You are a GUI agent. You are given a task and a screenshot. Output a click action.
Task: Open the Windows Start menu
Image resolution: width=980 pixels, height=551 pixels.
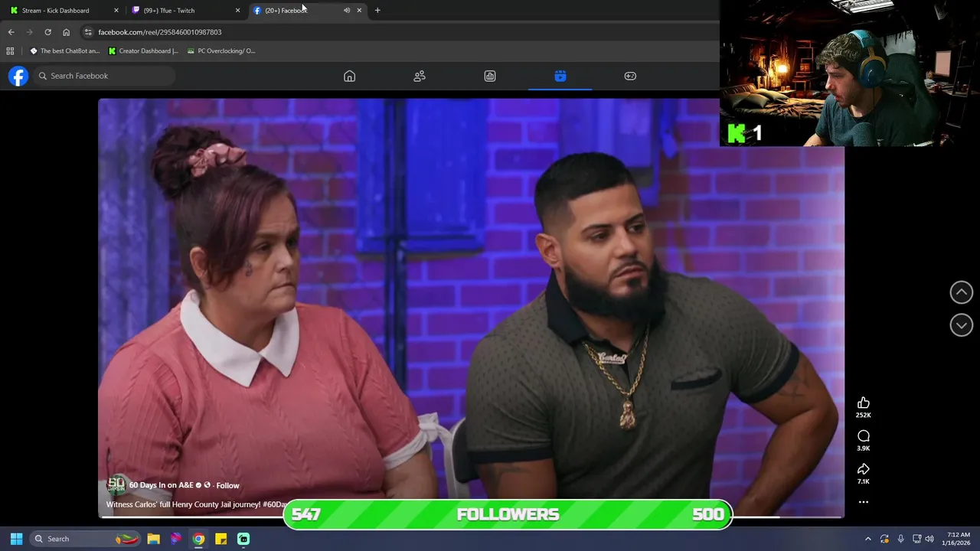pyautogui.click(x=16, y=539)
